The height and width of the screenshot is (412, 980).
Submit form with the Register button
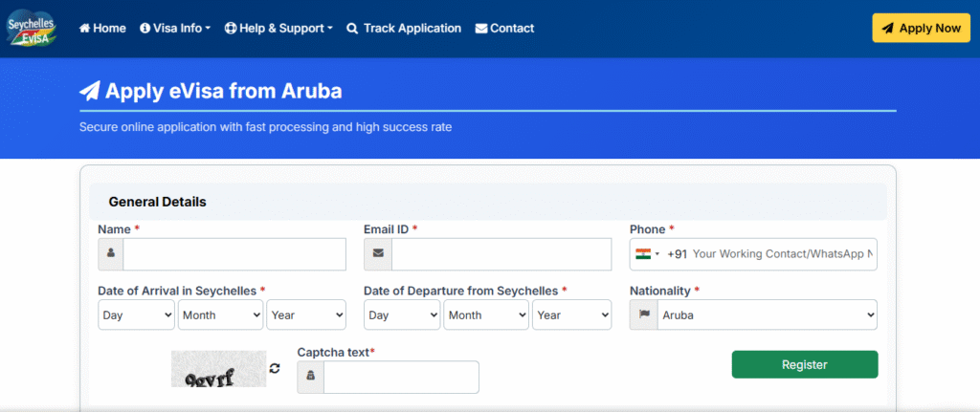804,364
